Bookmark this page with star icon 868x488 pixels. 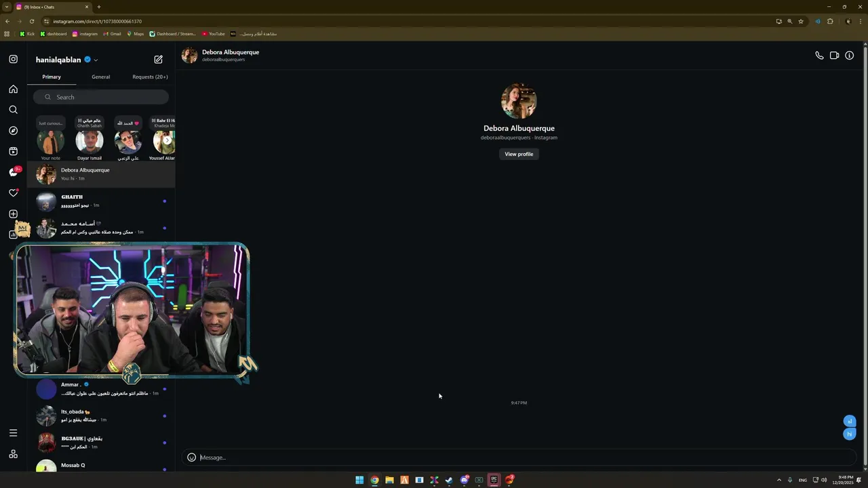pyautogui.click(x=801, y=21)
